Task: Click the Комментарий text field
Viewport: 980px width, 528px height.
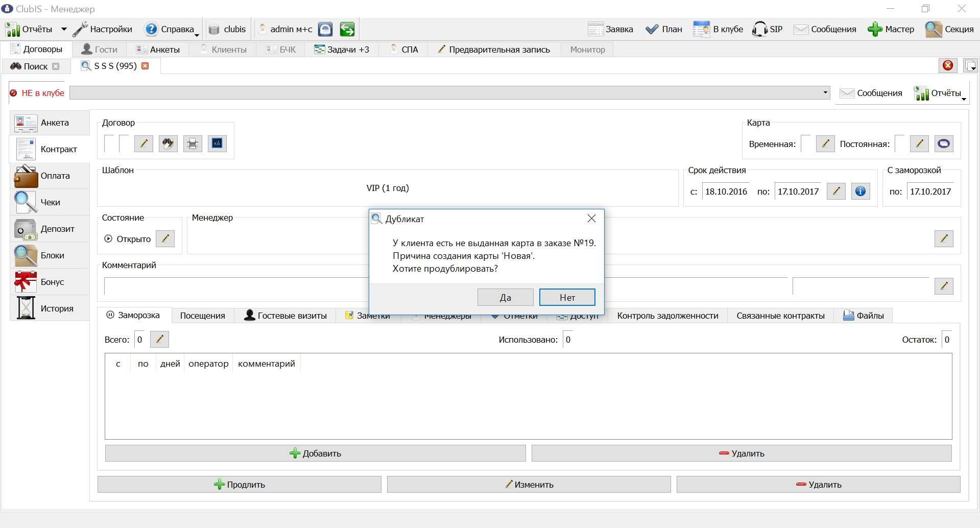Action: tap(236, 286)
